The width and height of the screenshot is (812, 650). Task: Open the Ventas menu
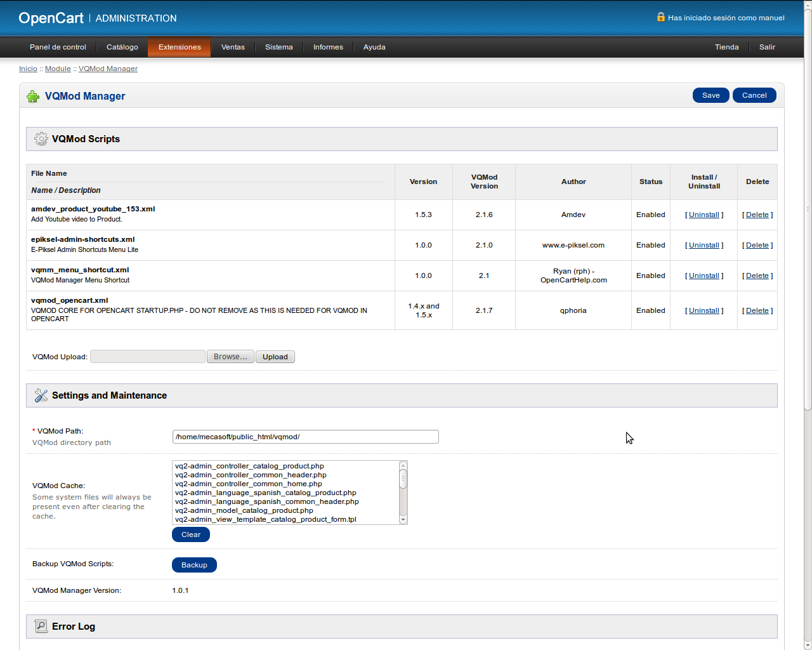pyautogui.click(x=233, y=47)
